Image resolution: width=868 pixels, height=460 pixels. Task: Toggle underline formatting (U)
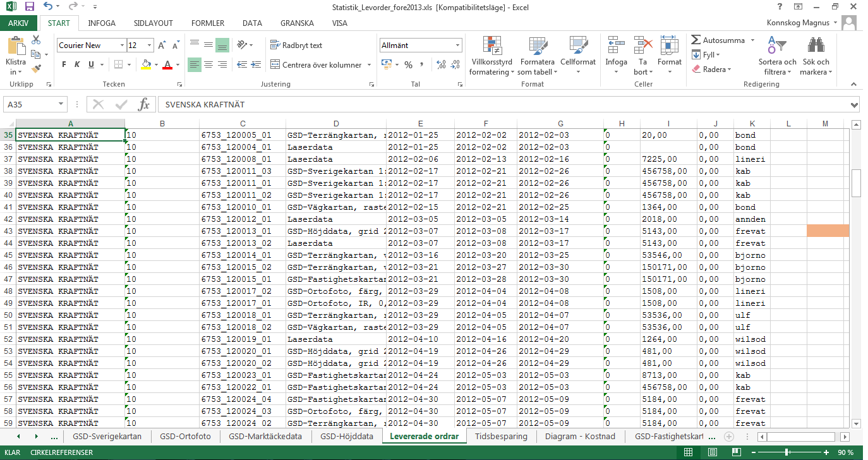(x=91, y=64)
